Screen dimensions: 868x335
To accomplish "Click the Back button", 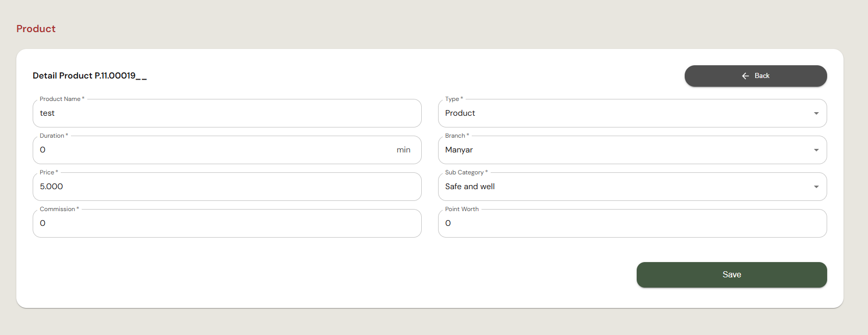I will (756, 76).
